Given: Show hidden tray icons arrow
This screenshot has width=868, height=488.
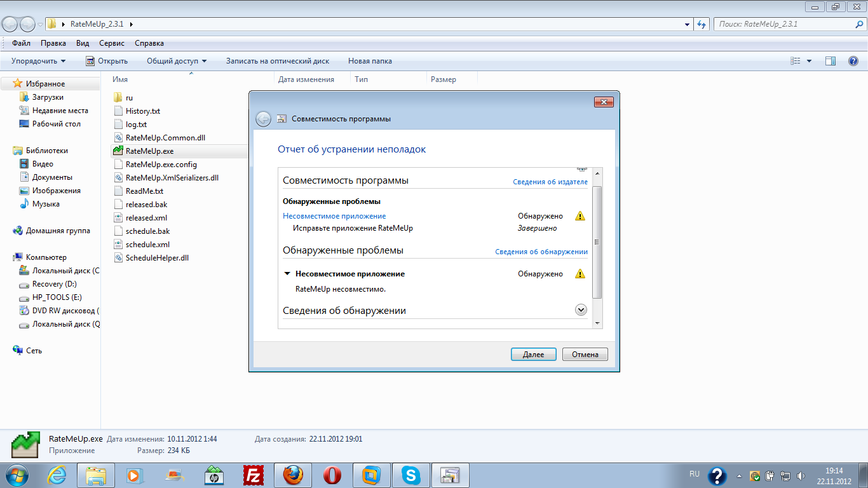Looking at the screenshot, I should tap(739, 475).
